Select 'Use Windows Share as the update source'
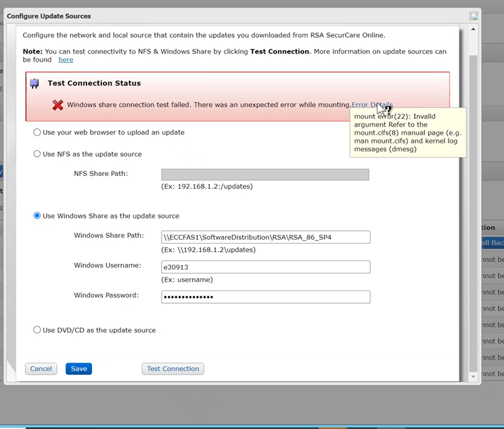 point(37,217)
